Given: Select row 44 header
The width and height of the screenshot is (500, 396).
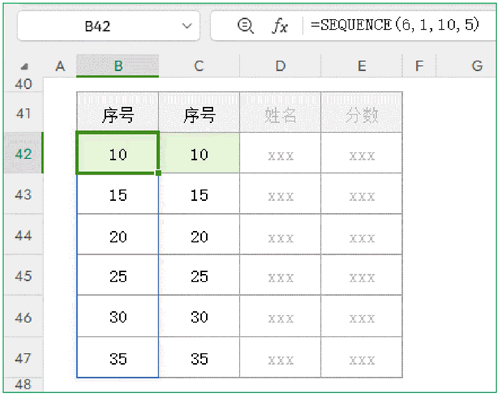Looking at the screenshot, I should [23, 235].
